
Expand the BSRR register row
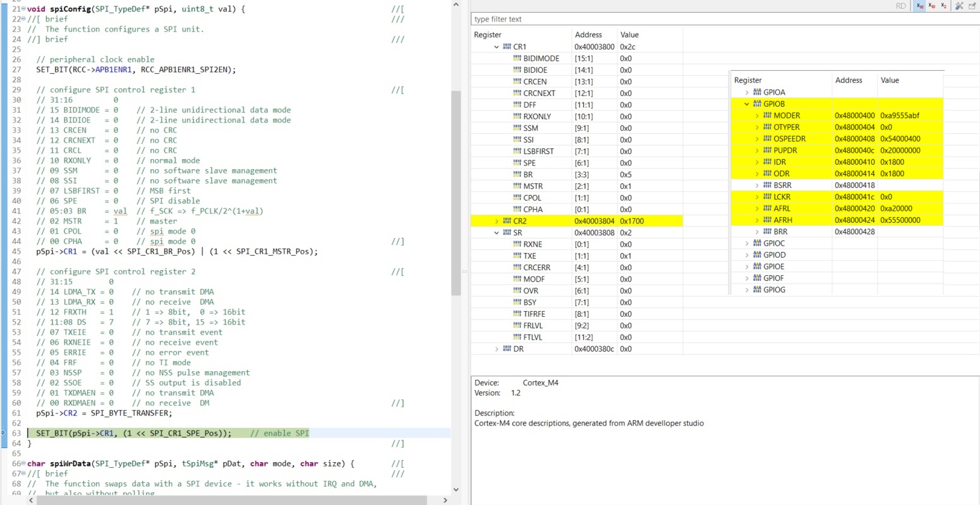[757, 185]
